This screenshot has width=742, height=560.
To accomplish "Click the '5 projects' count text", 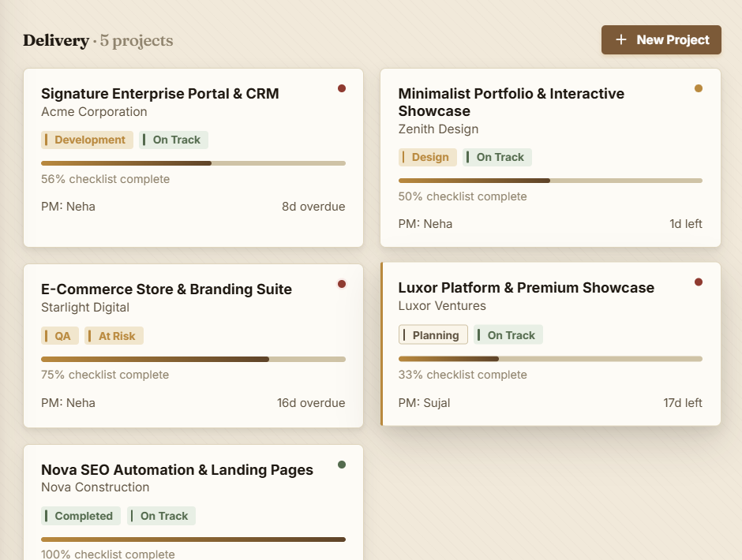I will tap(137, 41).
